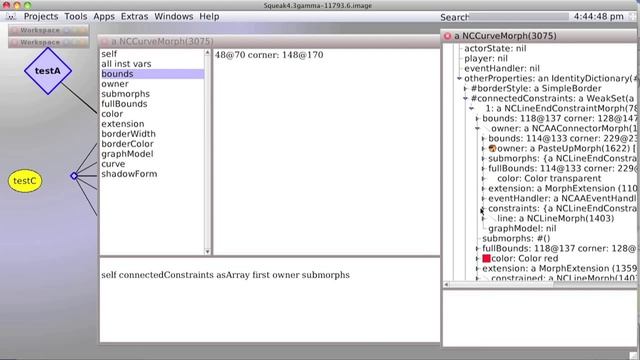
Task: Collapse 'owner: a NCAAConnectorMorph' node
Action: coord(477,129)
